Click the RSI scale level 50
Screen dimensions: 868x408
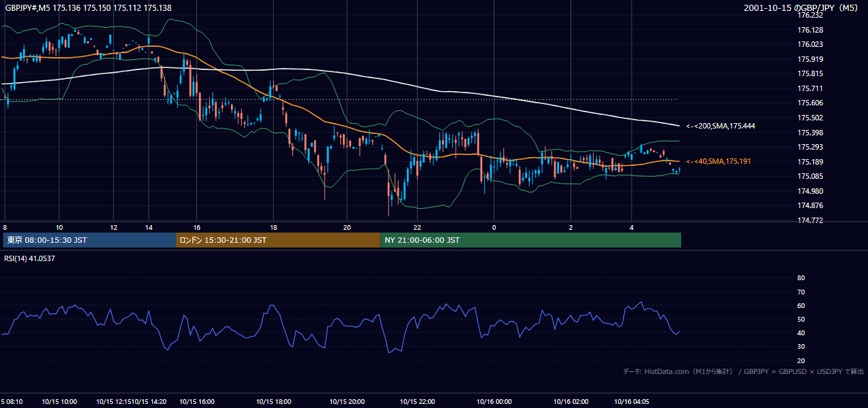(801, 319)
